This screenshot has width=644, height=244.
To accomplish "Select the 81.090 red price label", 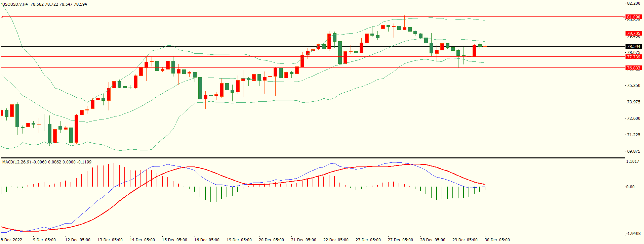I will 634,17.
